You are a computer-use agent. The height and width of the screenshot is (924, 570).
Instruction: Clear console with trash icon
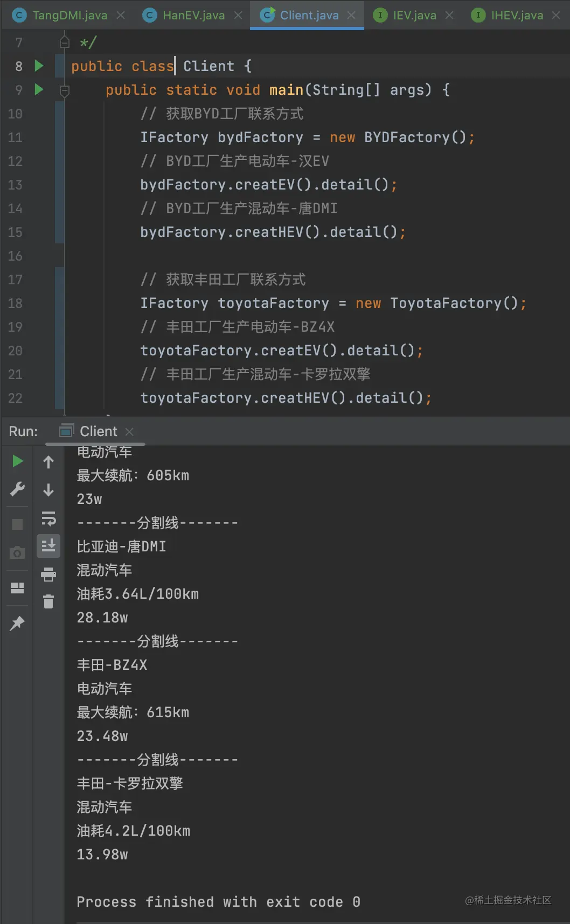[48, 601]
